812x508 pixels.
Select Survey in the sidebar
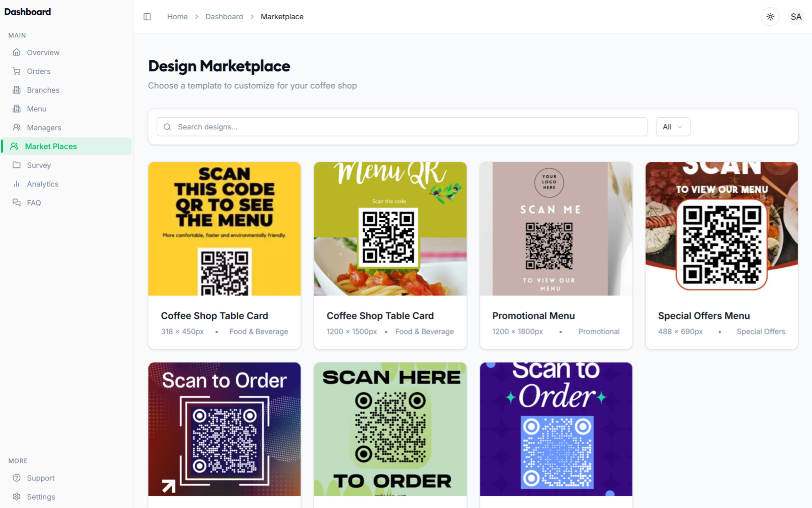tap(39, 165)
